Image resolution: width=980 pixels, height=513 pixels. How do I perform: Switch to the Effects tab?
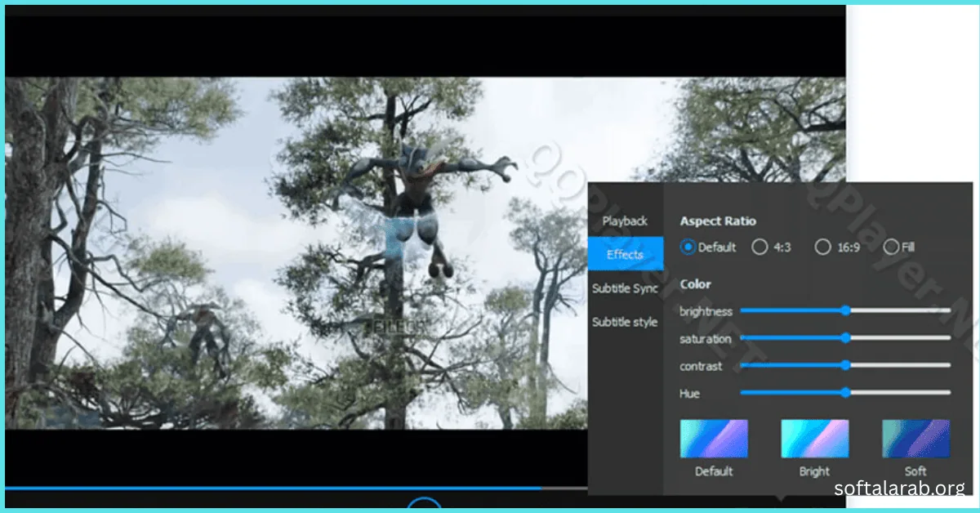pos(625,254)
